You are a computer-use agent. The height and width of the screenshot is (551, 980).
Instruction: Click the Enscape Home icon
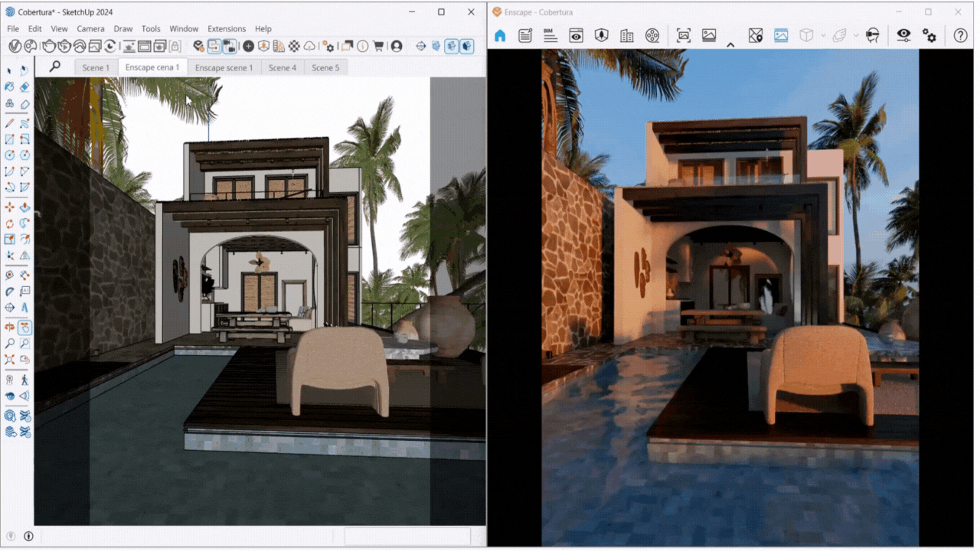coord(500,35)
